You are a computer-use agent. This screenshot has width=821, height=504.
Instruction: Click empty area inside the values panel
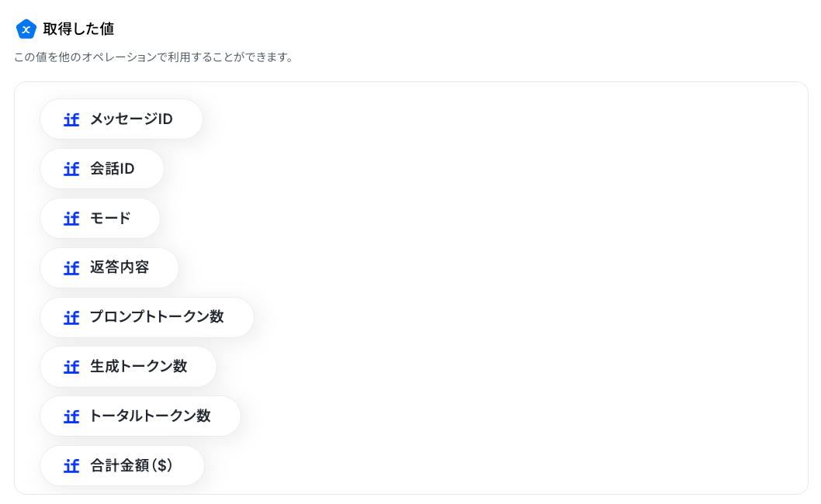(524, 288)
